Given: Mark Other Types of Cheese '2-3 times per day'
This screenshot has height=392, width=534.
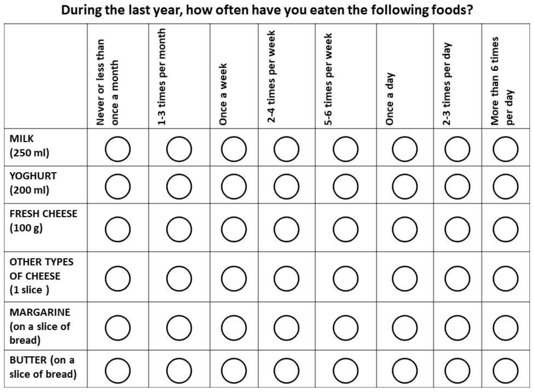Looking at the screenshot, I should (457, 279).
